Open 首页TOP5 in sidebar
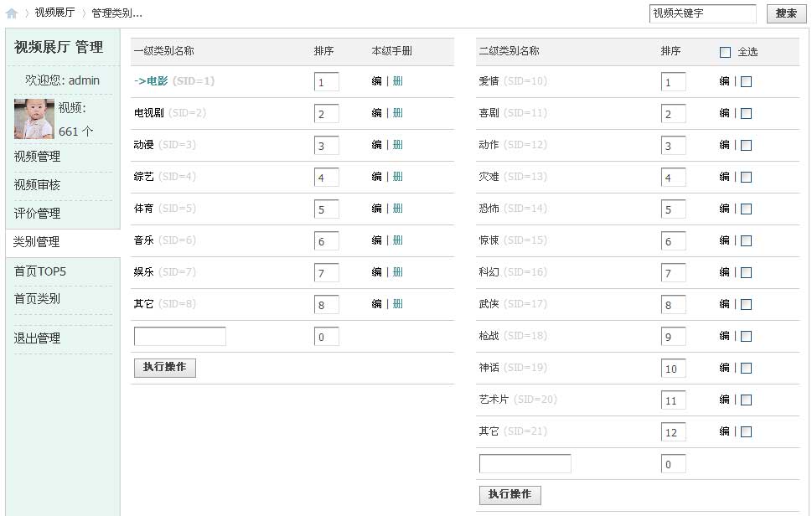Screen dimensions: 812x516 (40, 271)
